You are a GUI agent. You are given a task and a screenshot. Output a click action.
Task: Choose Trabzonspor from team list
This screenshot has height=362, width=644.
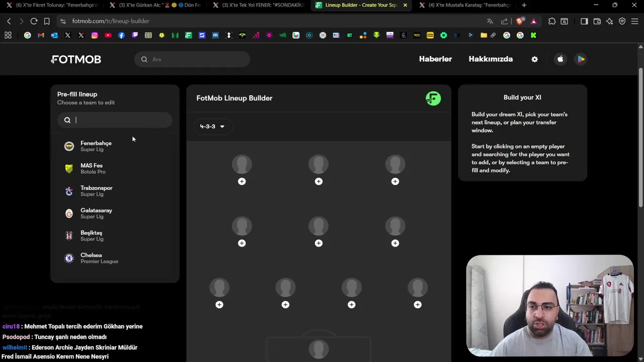coord(115,191)
